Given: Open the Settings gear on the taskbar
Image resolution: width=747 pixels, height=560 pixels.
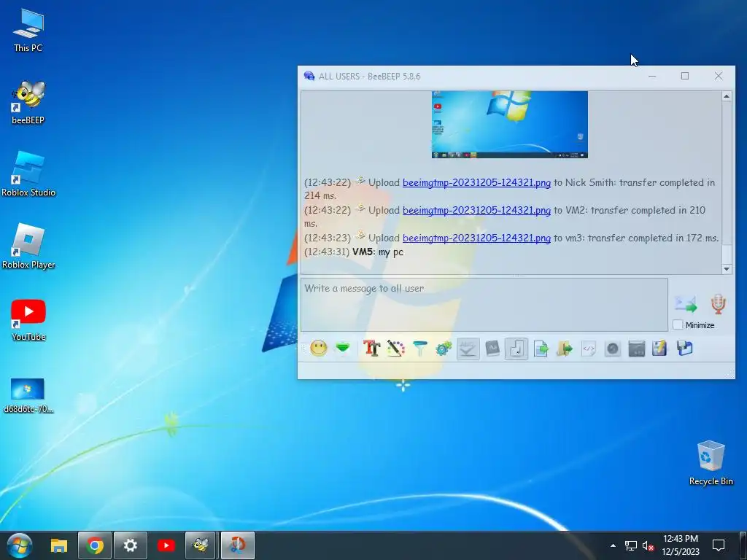Looking at the screenshot, I should (131, 545).
